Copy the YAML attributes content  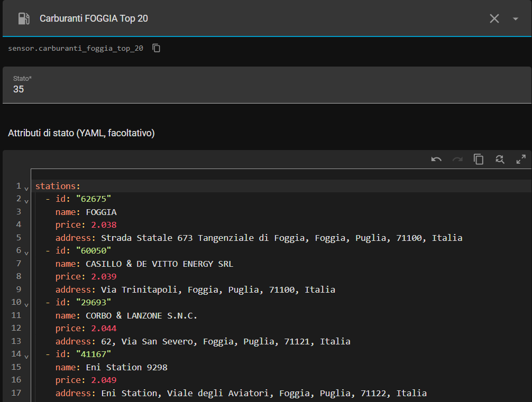[479, 159]
